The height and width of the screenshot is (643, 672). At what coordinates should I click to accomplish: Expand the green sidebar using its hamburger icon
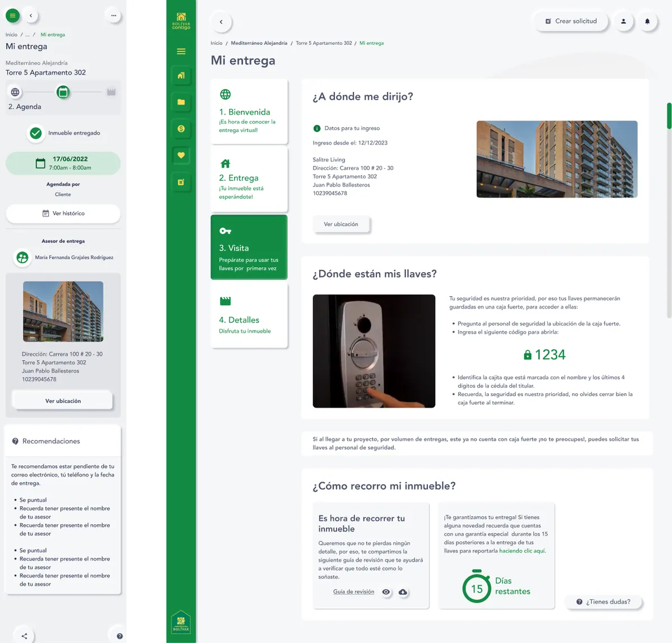coord(181,52)
